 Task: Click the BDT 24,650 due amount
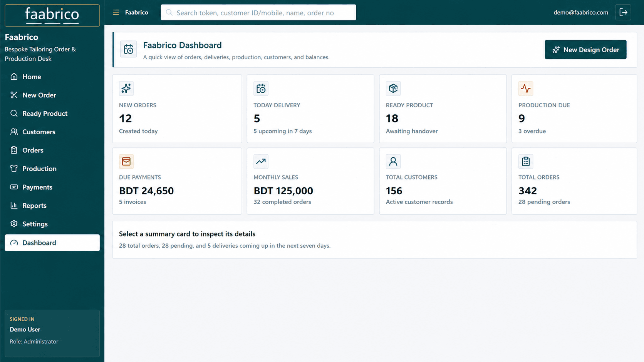[146, 191]
